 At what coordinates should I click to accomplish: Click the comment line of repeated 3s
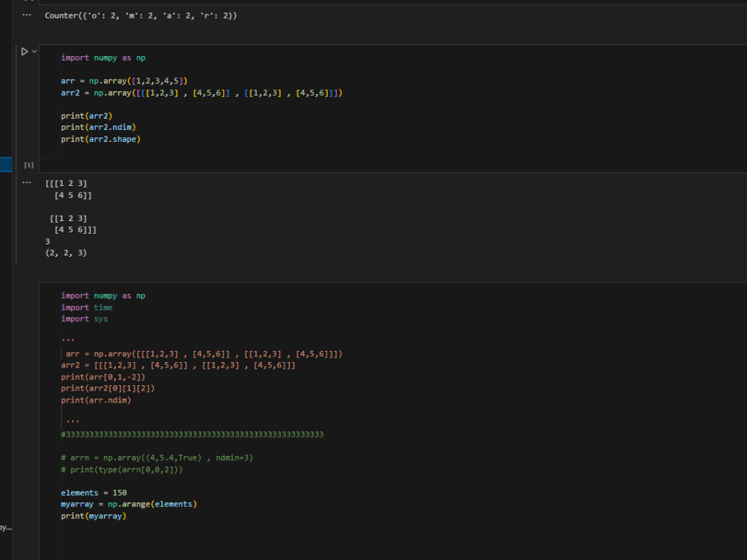193,435
